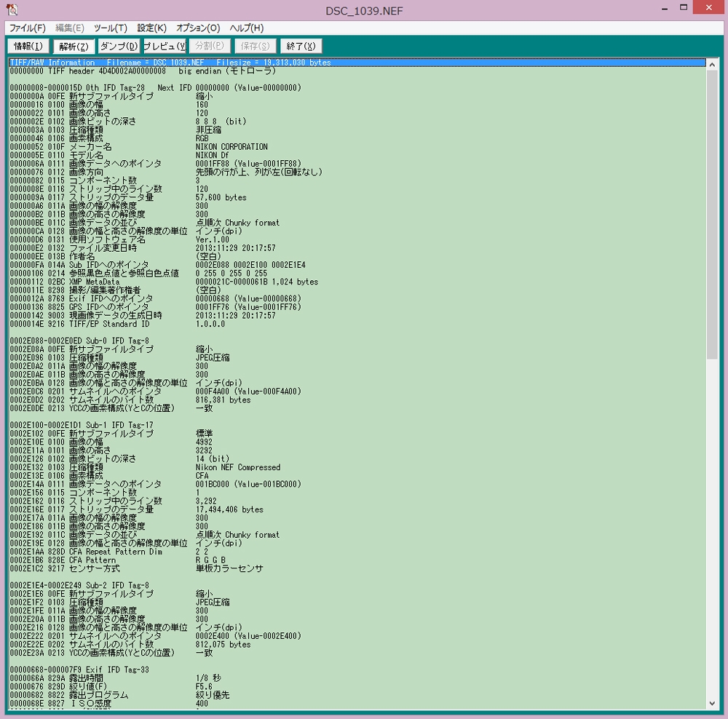Image resolution: width=728 pixels, height=719 pixels.
Task: Select the 露出時間 1/8 秒 row
Action: coord(357,678)
